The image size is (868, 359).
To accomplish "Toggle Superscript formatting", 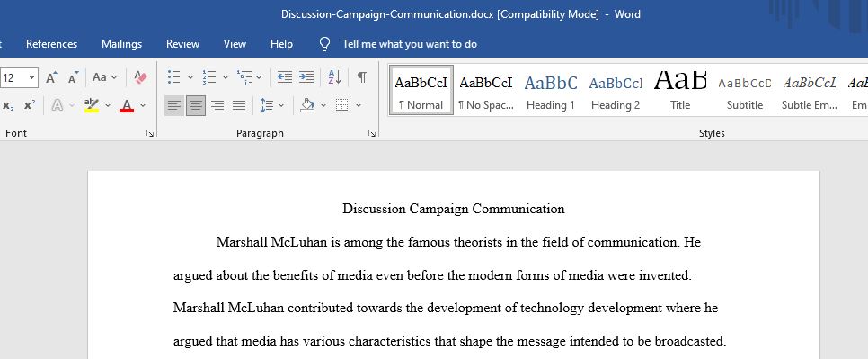I will click(x=30, y=105).
